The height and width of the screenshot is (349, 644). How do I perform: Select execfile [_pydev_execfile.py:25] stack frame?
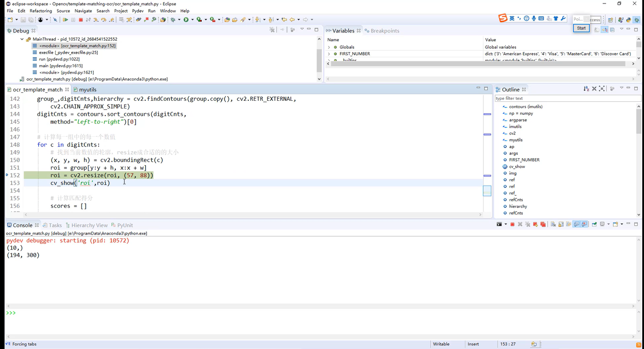pos(68,52)
